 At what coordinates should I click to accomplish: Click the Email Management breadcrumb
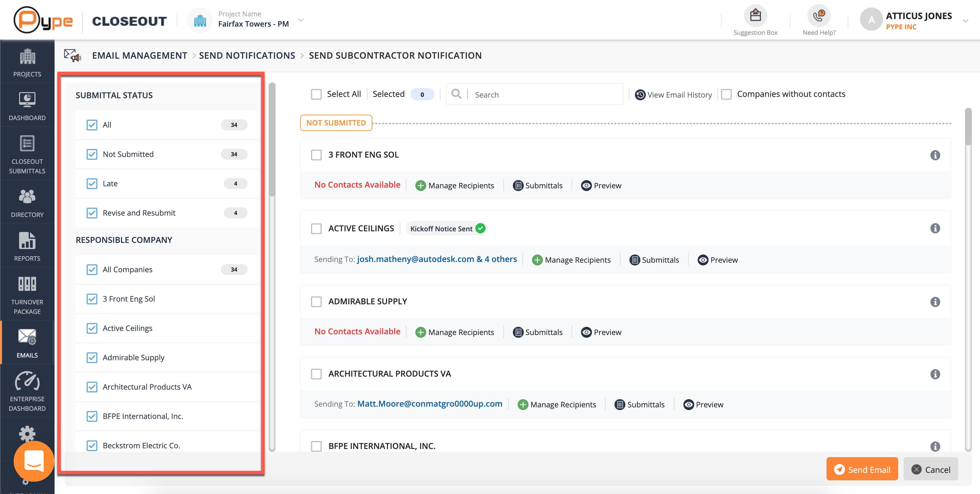point(139,56)
